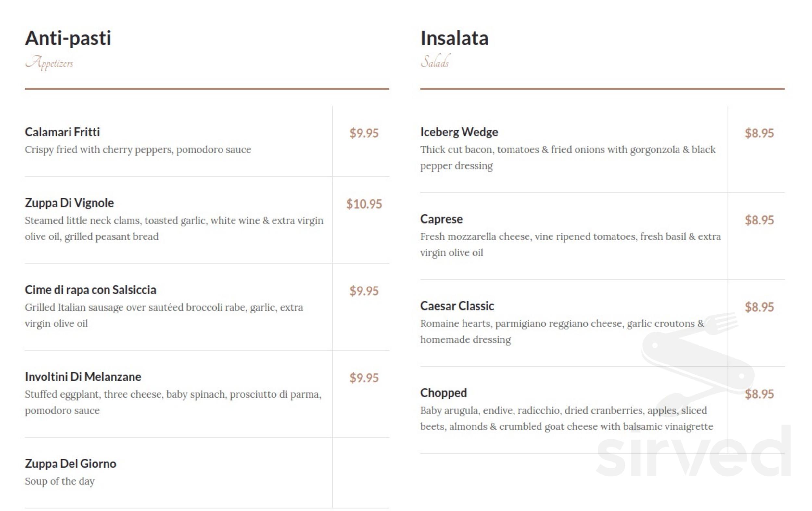Image resolution: width=812 pixels, height=511 pixels.
Task: Click the Caprese description mentioning fresh mozzarella
Action: [571, 245]
